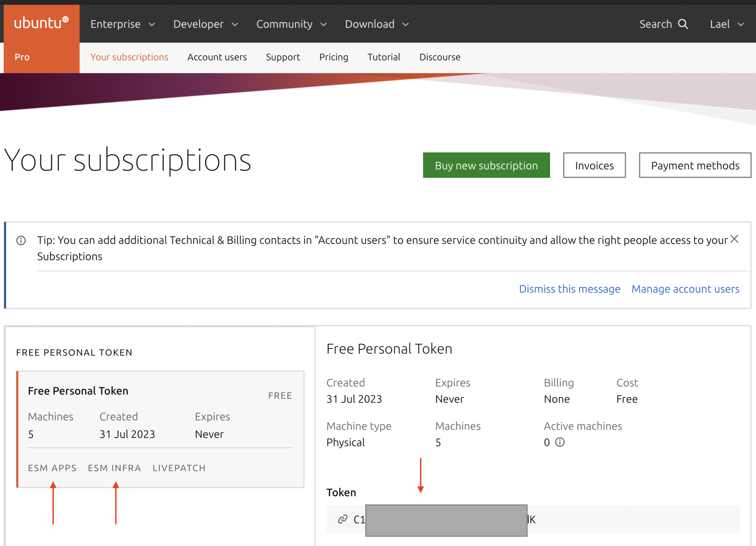Open the Invoices page
This screenshot has height=546, width=756.
[x=594, y=165]
